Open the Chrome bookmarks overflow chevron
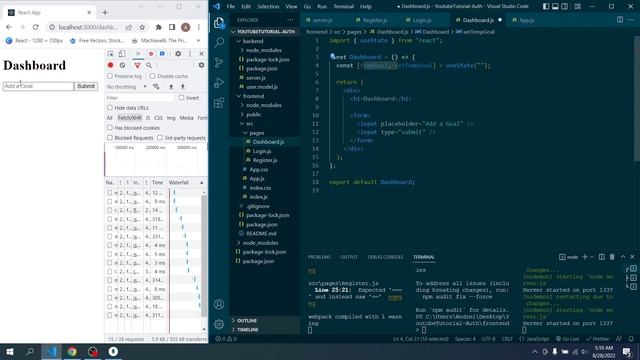 click(x=198, y=40)
